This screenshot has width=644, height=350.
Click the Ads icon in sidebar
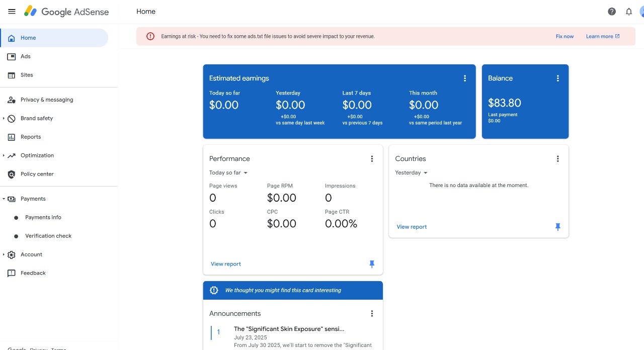[x=12, y=56]
